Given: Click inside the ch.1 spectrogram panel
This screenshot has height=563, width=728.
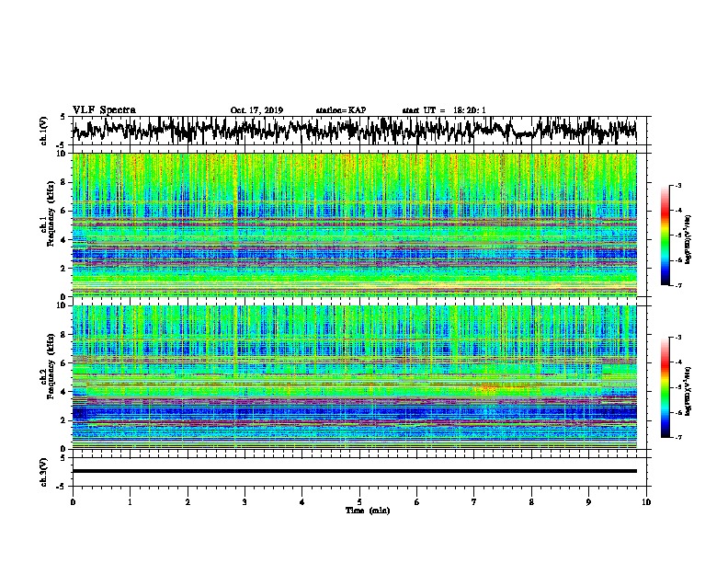Looking at the screenshot, I should coord(354,224).
